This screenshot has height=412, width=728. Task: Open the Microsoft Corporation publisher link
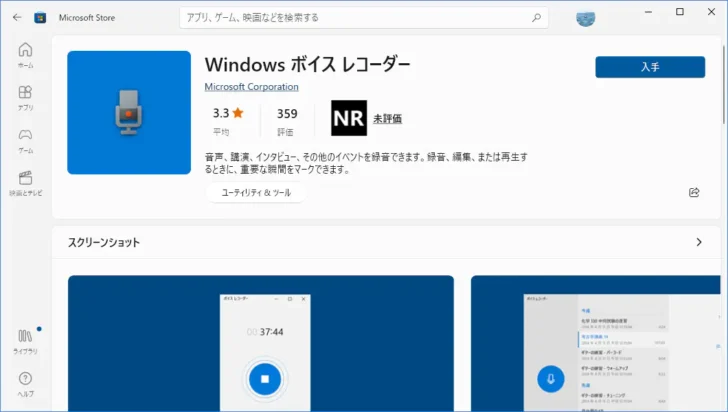251,87
